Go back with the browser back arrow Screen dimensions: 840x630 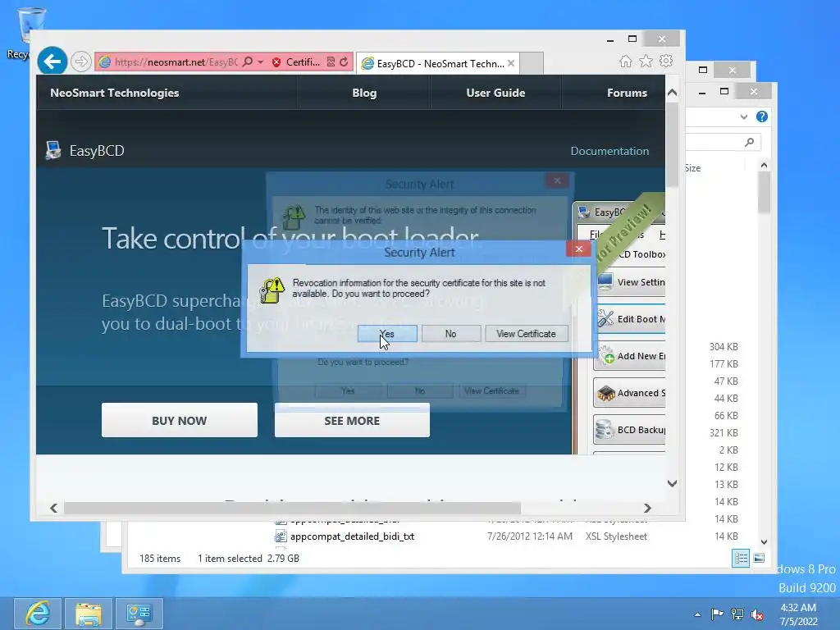[52, 62]
